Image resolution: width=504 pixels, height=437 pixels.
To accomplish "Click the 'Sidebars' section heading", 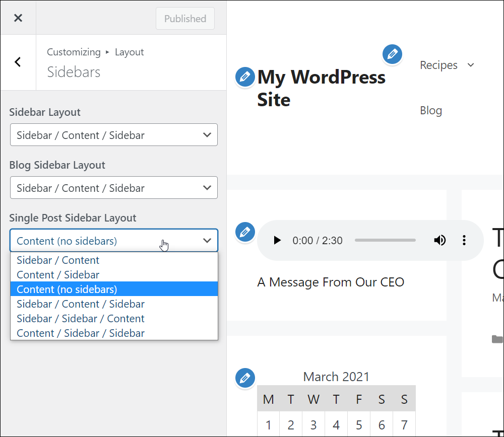I will (74, 72).
